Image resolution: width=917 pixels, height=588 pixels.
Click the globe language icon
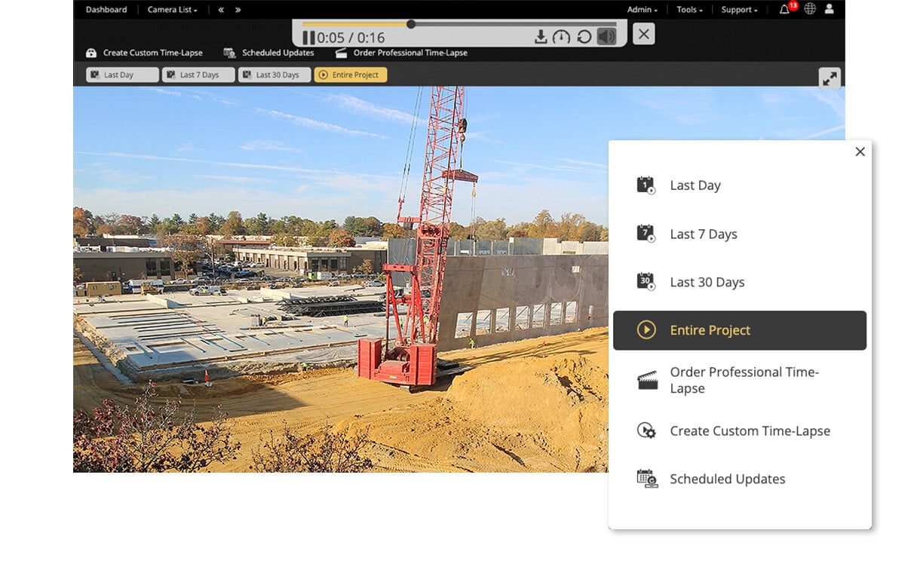pyautogui.click(x=809, y=9)
